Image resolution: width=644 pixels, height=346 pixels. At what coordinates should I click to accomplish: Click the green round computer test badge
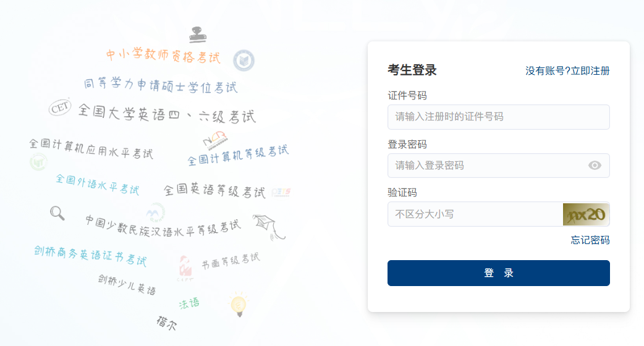coord(38,162)
